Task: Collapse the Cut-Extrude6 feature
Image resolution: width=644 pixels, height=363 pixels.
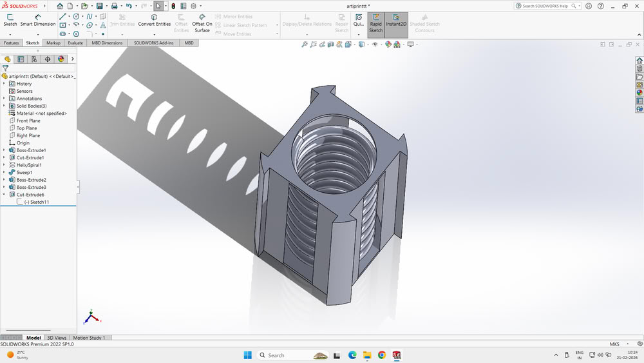Action: click(x=4, y=195)
